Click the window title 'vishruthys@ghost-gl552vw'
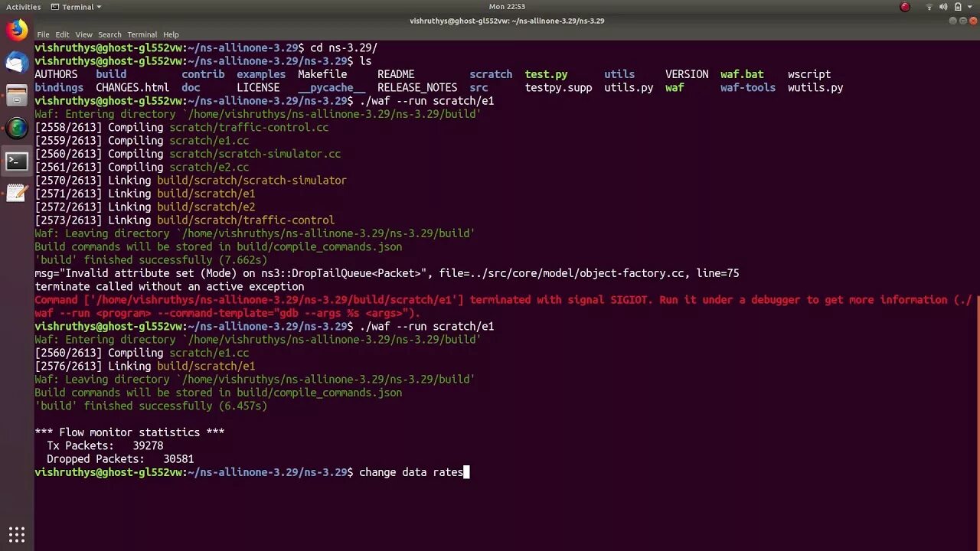 click(507, 21)
